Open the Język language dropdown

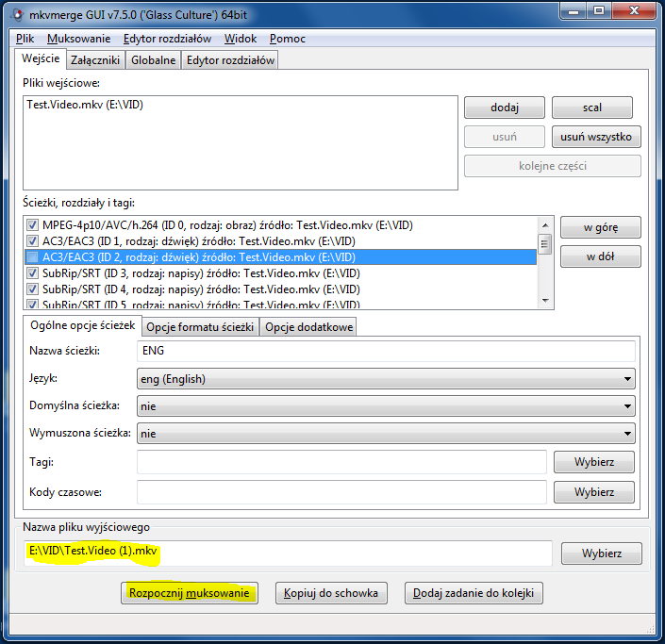[x=386, y=379]
